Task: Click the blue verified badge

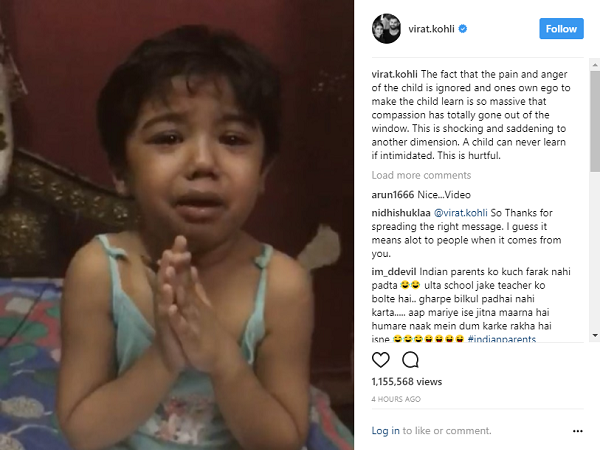Action: (x=463, y=29)
